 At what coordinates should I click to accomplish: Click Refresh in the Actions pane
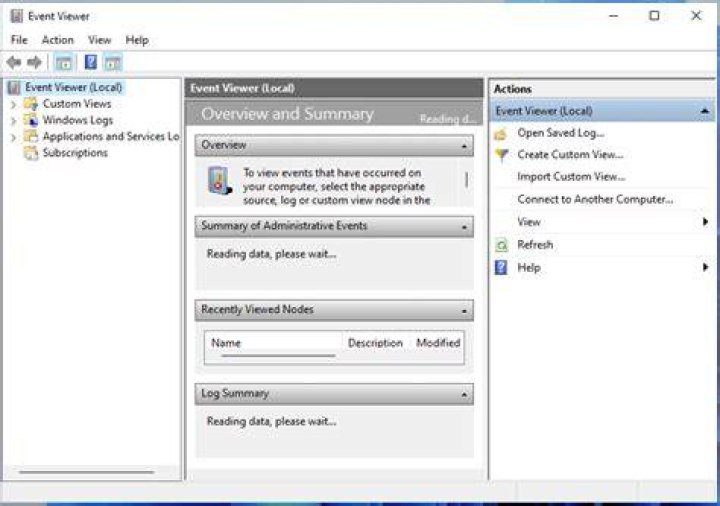click(535, 245)
